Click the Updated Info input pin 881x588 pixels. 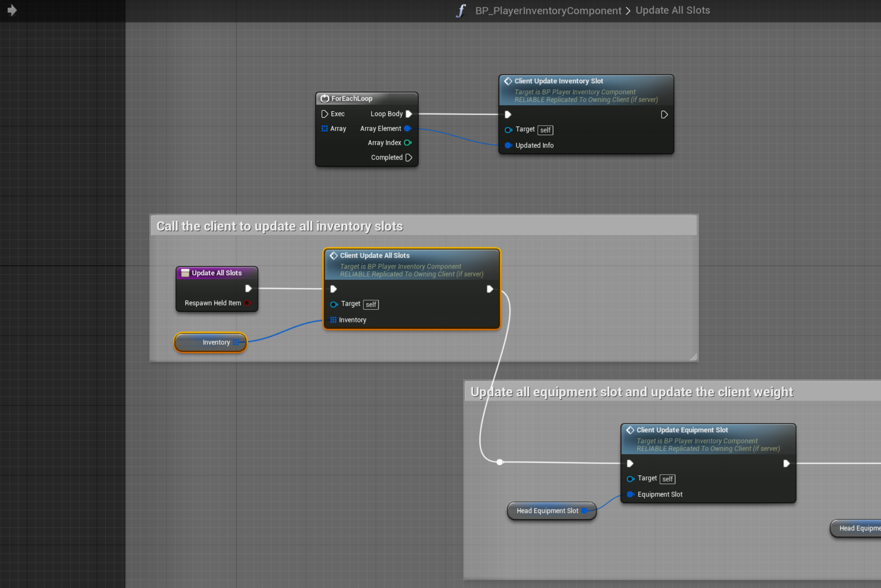pyautogui.click(x=508, y=145)
